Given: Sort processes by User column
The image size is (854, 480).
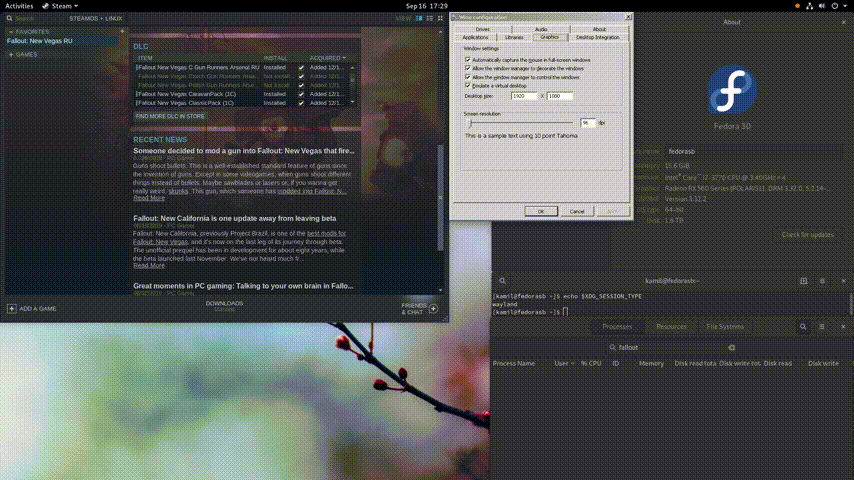Looking at the screenshot, I should [564, 363].
